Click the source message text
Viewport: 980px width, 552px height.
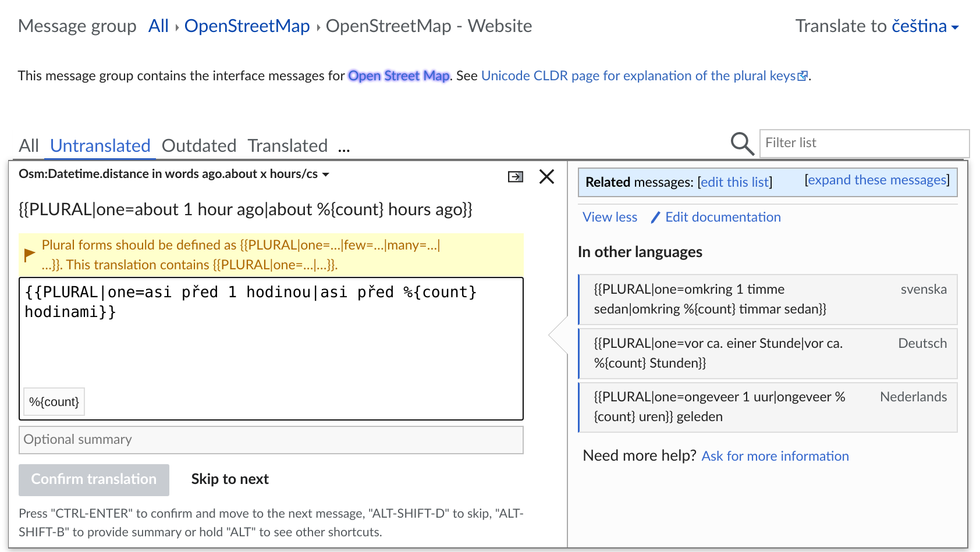coord(246,209)
